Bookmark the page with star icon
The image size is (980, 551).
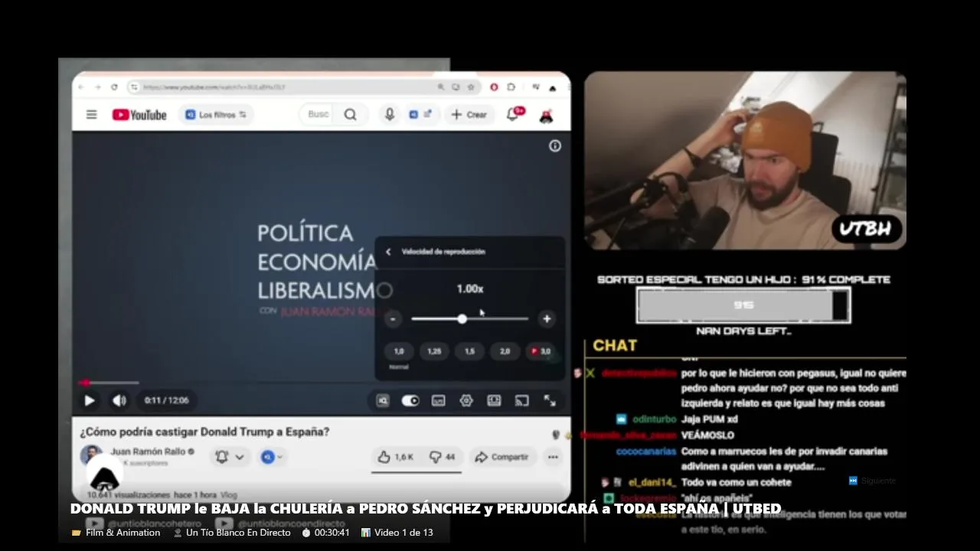[x=471, y=87]
